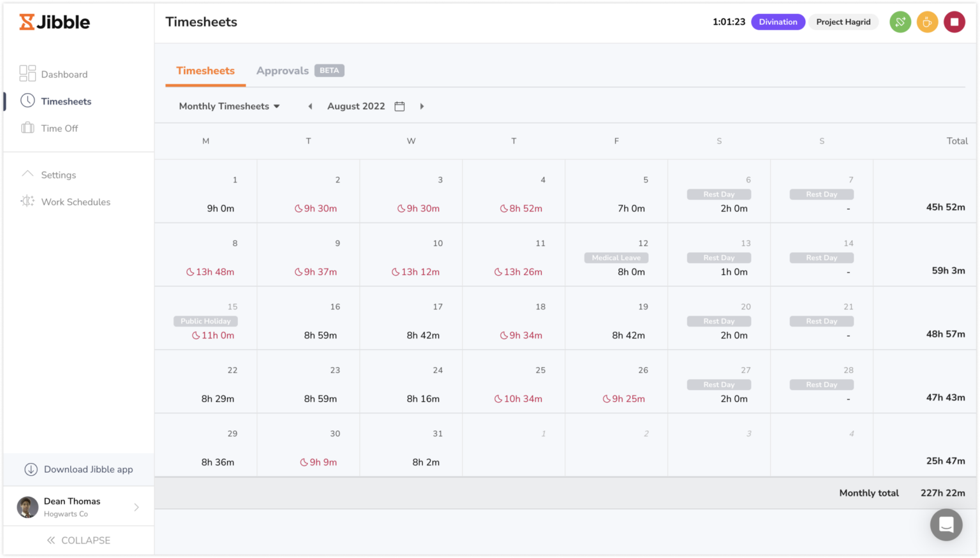Screen dimensions: 980x558
Task: Switch to the Approvals tab
Action: click(x=283, y=70)
